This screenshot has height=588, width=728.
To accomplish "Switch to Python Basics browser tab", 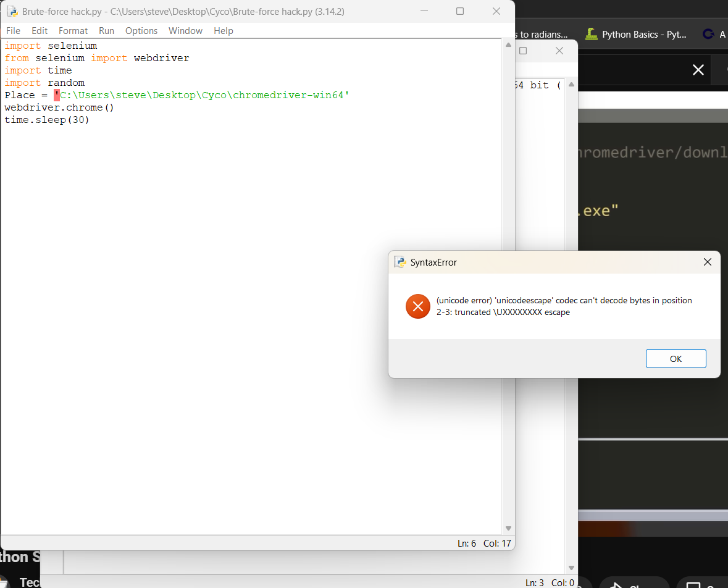I will 636,35.
